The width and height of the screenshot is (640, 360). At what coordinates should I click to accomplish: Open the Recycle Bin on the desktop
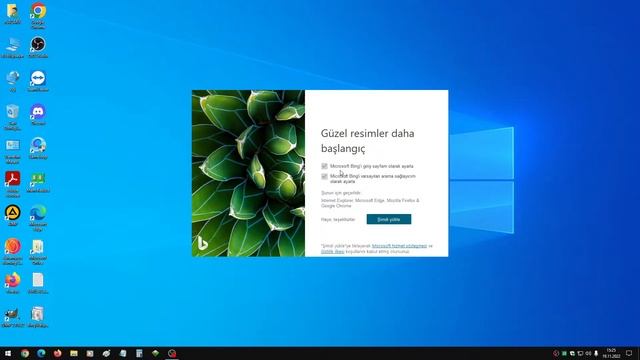13,117
